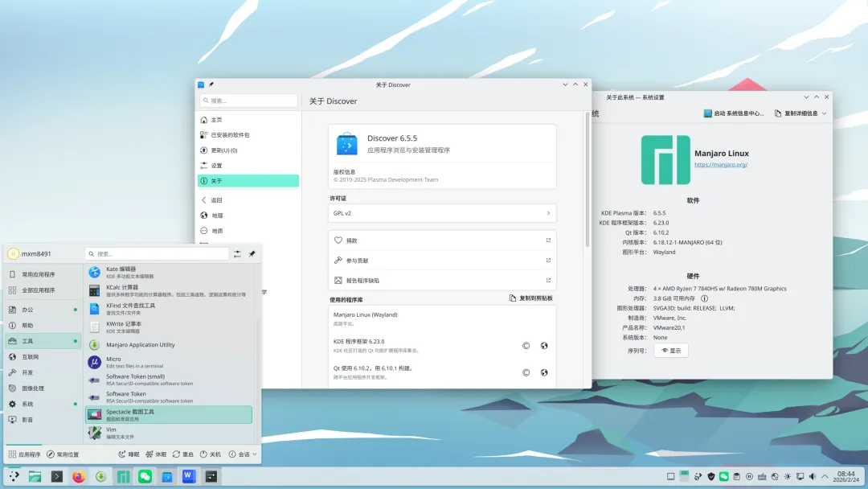Switch to WeChat on the taskbar
The image size is (868, 489).
click(145, 476)
